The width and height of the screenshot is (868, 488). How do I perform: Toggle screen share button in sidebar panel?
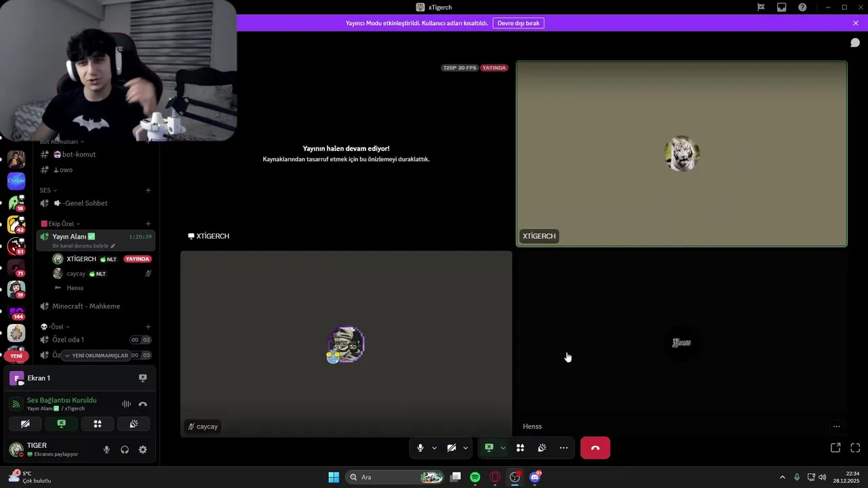[62, 424]
